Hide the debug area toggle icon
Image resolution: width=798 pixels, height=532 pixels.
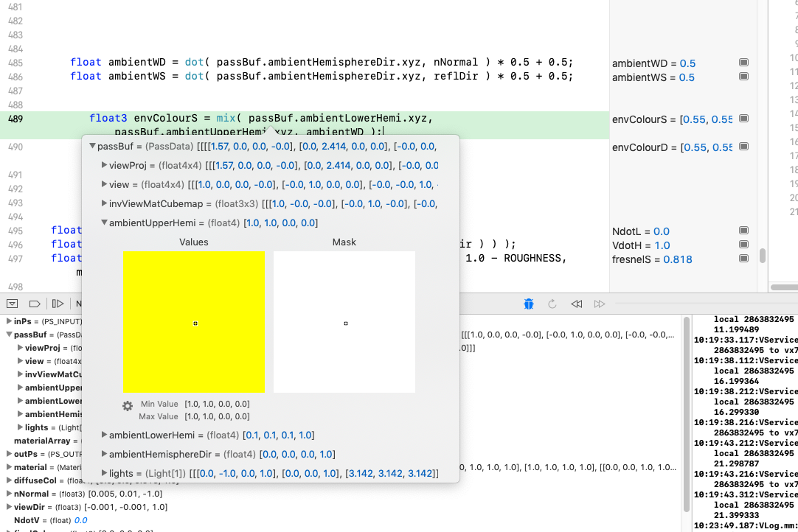click(x=13, y=304)
